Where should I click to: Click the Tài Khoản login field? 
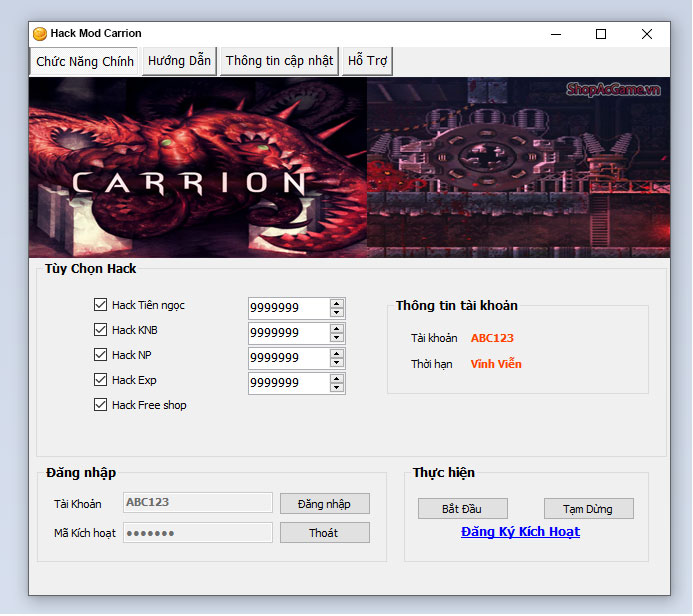point(198,502)
